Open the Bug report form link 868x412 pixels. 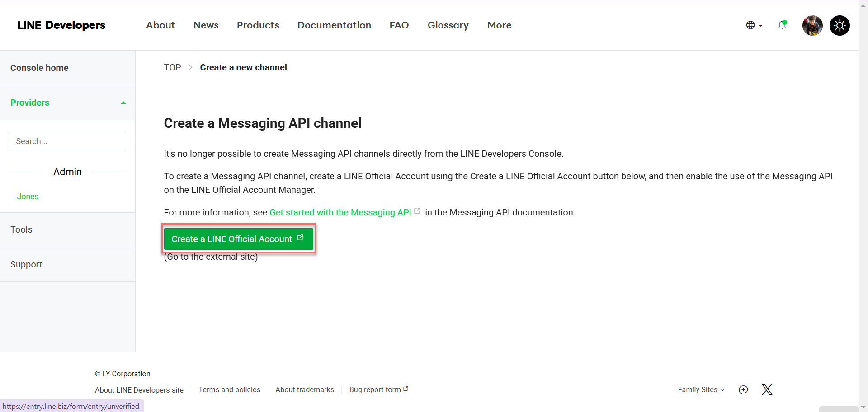[379, 389]
